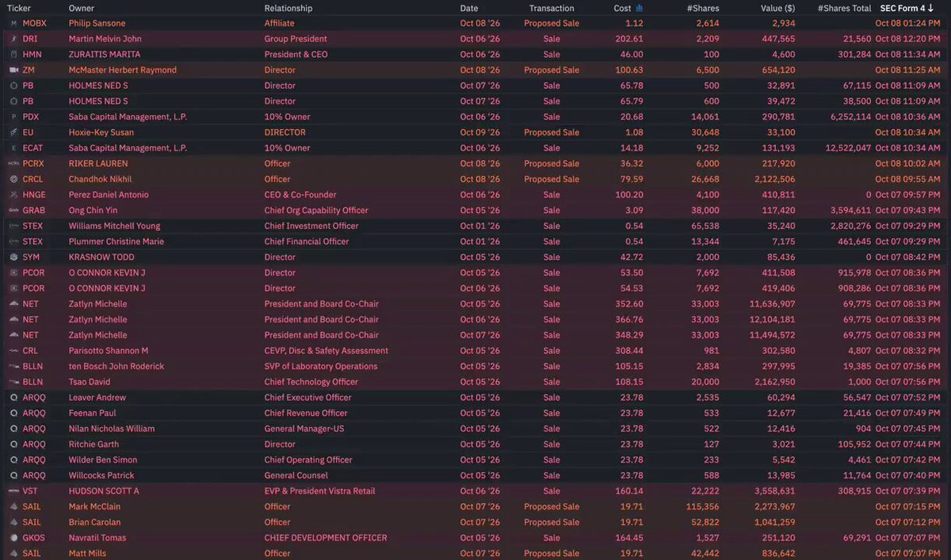Viewport: 951px width, 560px height.
Task: Select the 11,636,907 value cell
Action: click(x=773, y=304)
